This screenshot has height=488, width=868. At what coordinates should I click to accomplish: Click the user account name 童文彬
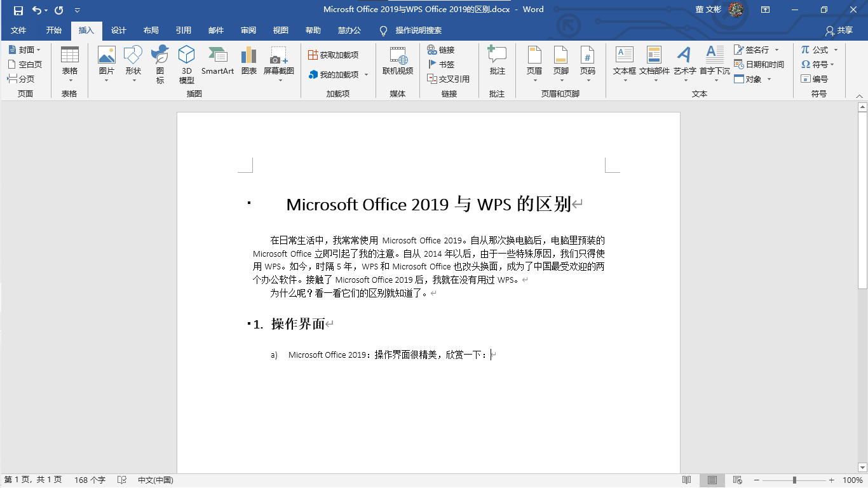coord(709,10)
